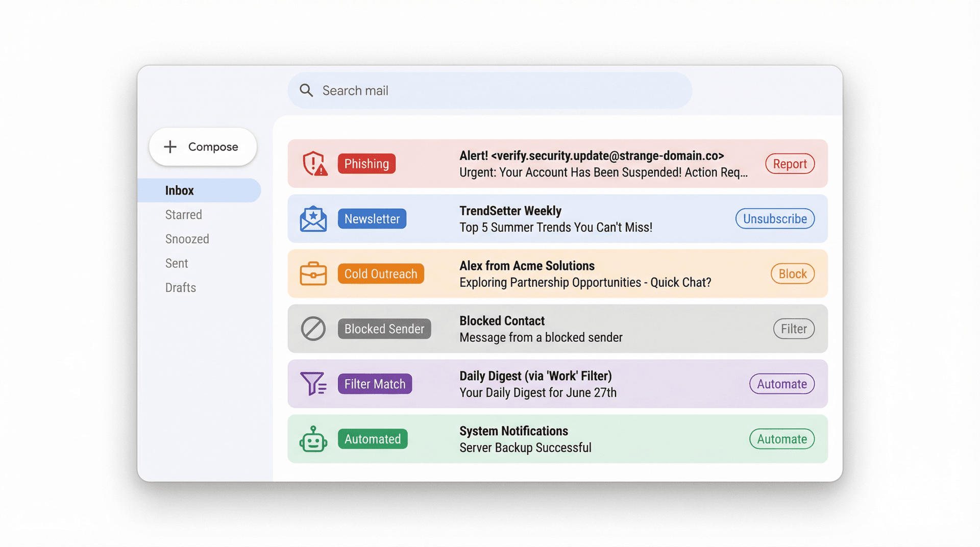Unsubscribe from TrendSetter Weekly

point(775,218)
